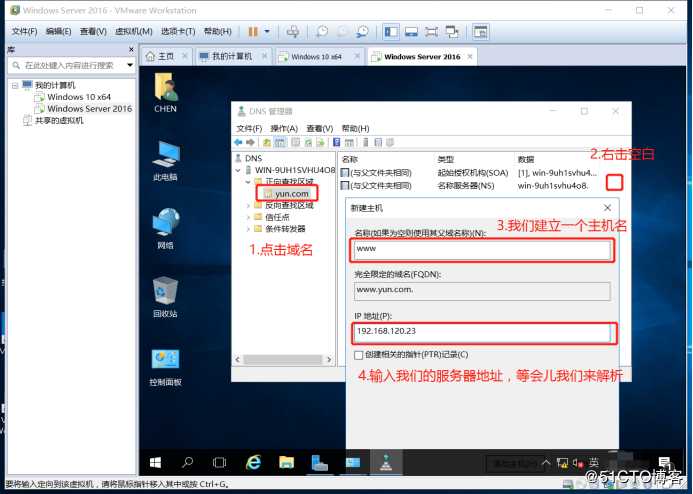
Task: Click the DNS tree horizontal scrollbar
Action: click(283, 360)
